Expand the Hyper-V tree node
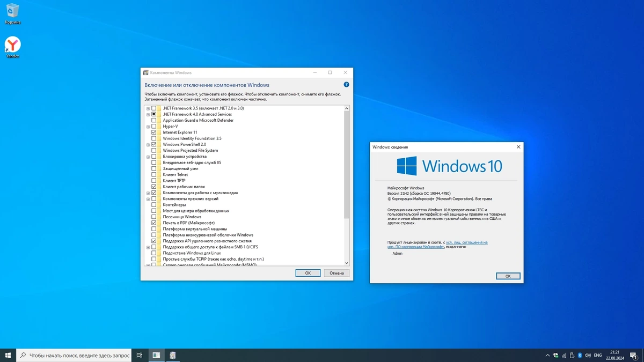 click(148, 126)
